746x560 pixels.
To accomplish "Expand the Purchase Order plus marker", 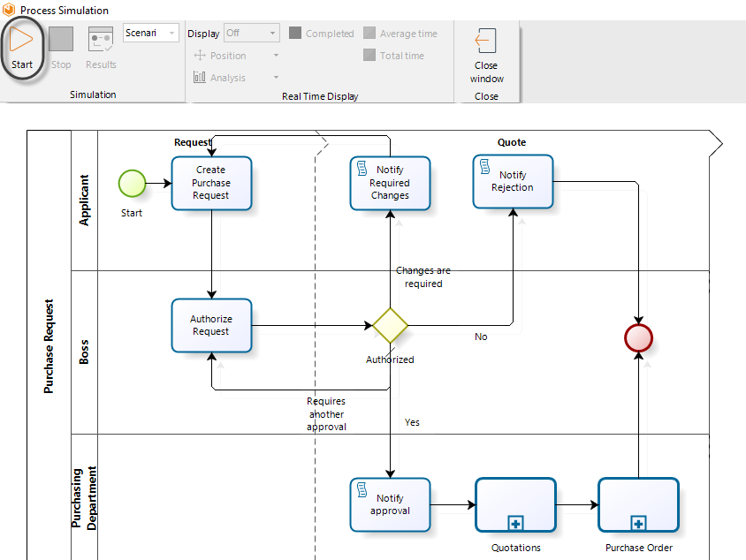I will click(x=638, y=524).
